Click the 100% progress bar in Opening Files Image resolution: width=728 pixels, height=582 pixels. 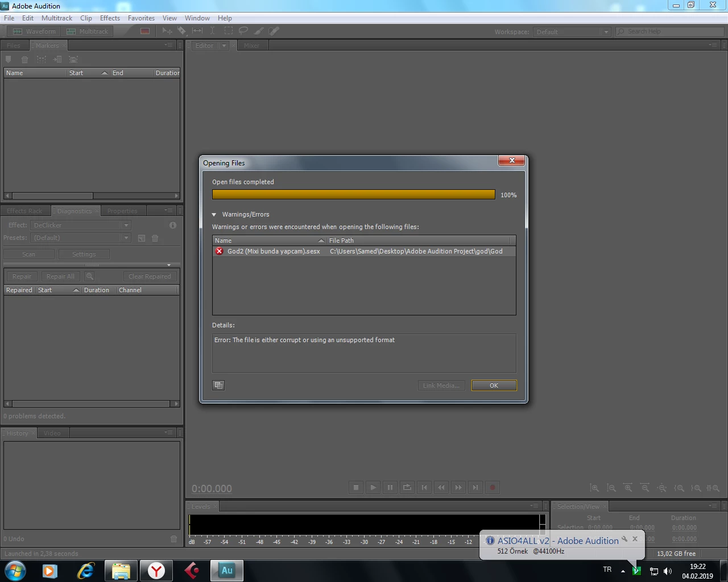coord(353,194)
